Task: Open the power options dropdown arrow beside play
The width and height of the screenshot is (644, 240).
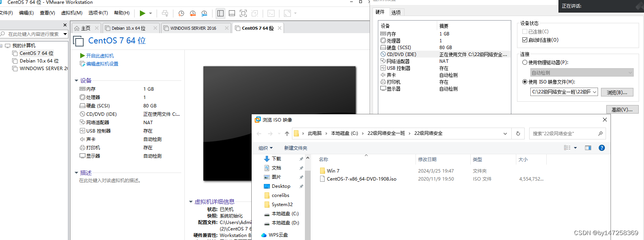Action: [151, 13]
